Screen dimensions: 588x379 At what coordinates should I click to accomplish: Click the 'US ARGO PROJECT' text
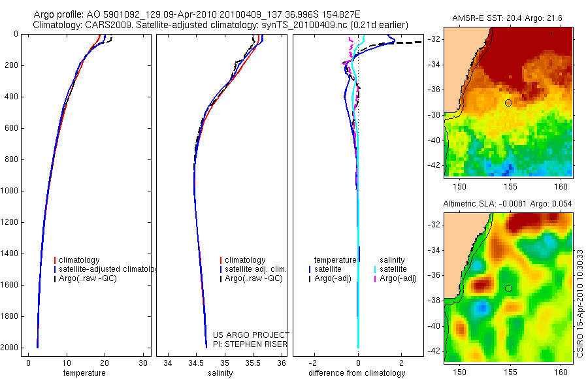(x=251, y=335)
